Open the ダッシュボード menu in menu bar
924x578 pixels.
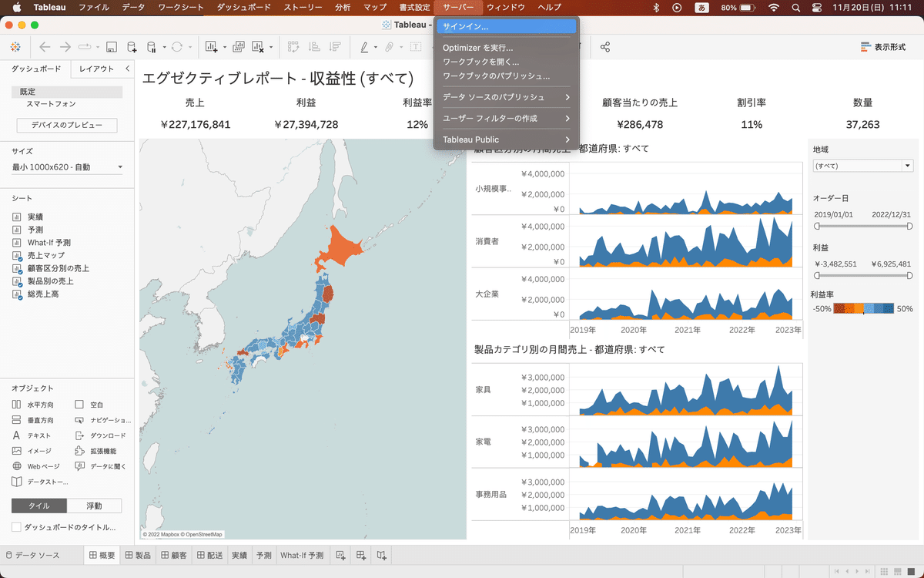tap(244, 7)
